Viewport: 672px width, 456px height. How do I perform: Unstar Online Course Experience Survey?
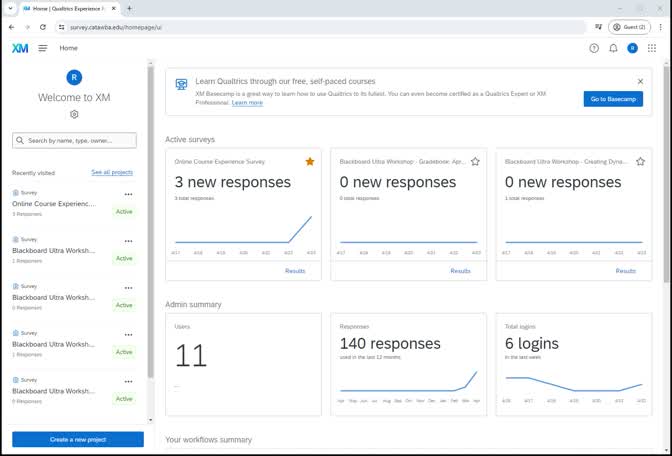click(310, 161)
